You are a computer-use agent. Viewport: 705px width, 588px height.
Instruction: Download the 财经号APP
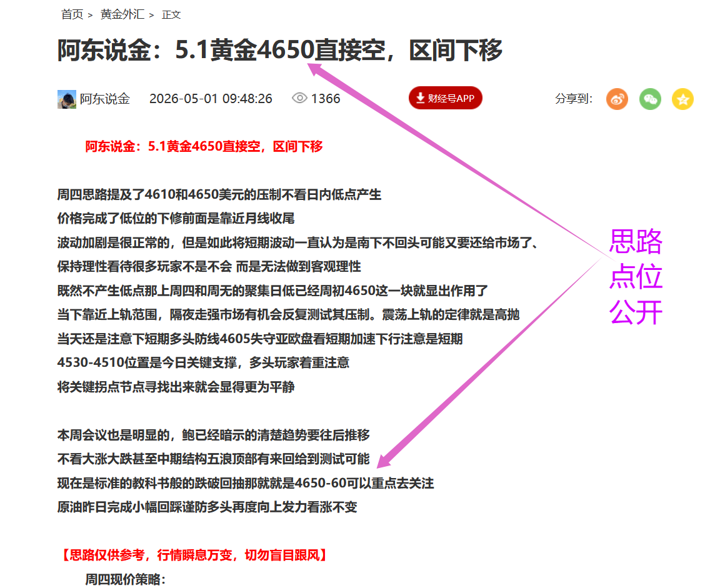445,98
